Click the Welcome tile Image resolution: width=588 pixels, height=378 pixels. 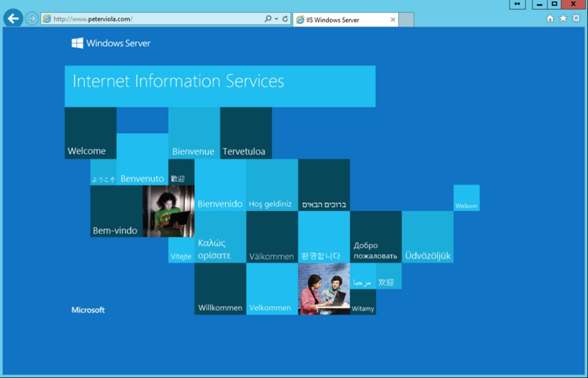pos(90,133)
